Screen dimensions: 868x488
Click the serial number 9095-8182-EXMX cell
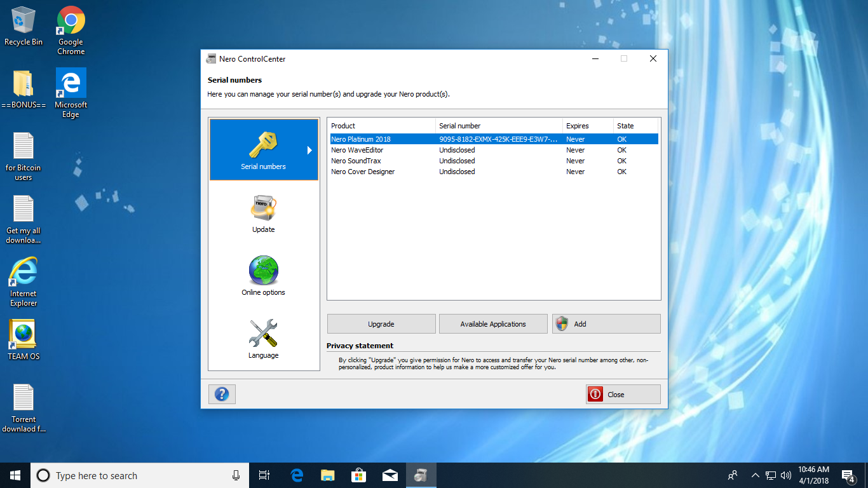tap(498, 139)
